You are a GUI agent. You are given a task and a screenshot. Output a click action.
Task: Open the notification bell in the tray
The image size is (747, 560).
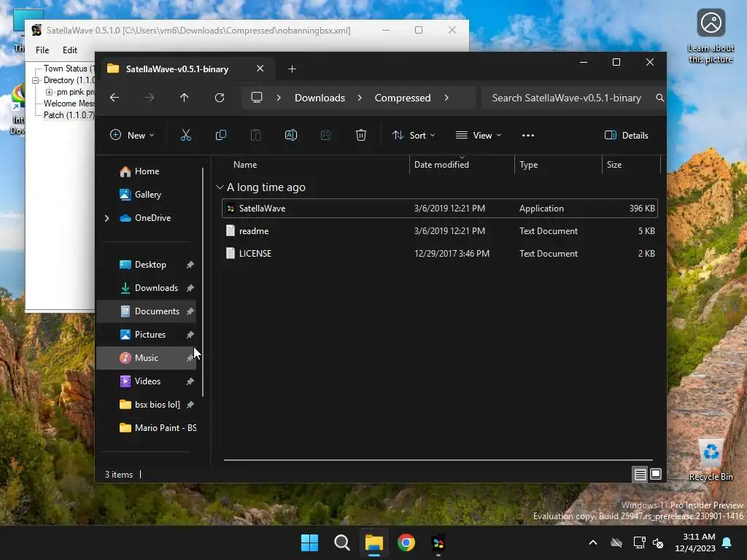[x=727, y=542]
